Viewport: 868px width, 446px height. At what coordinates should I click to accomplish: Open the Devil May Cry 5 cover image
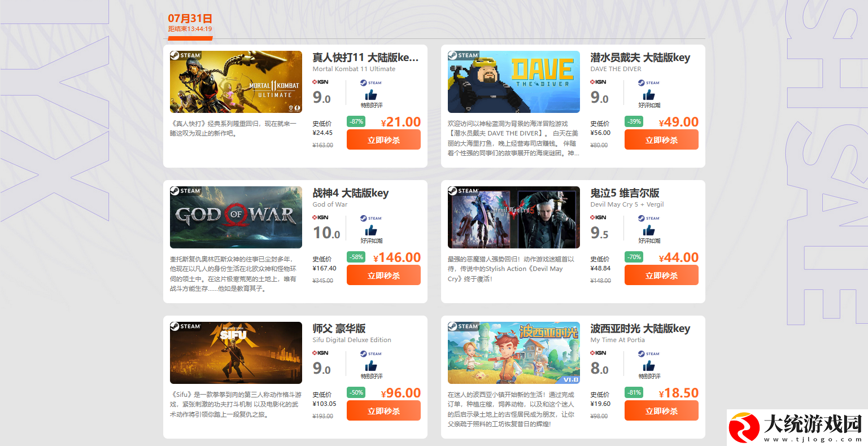514,217
